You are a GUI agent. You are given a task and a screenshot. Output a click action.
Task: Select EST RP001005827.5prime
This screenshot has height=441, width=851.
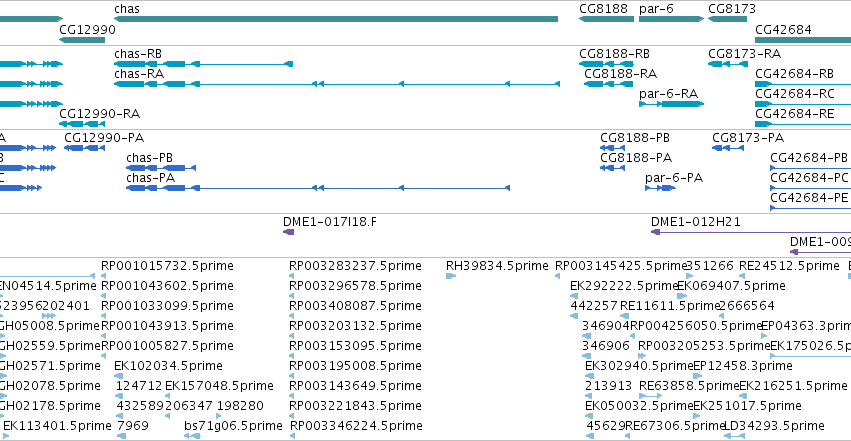click(167, 346)
